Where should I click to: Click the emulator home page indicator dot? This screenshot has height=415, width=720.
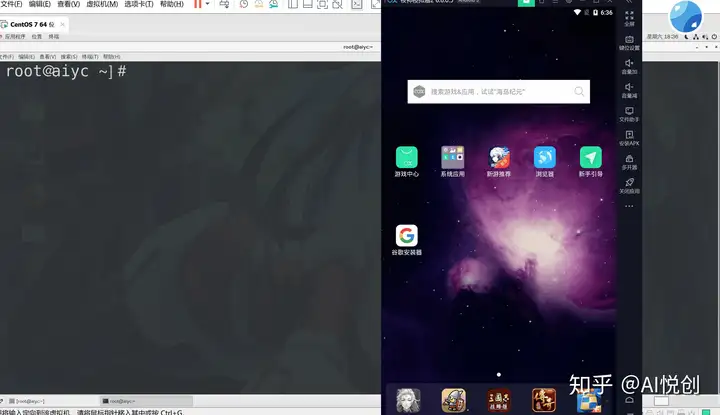[499, 375]
